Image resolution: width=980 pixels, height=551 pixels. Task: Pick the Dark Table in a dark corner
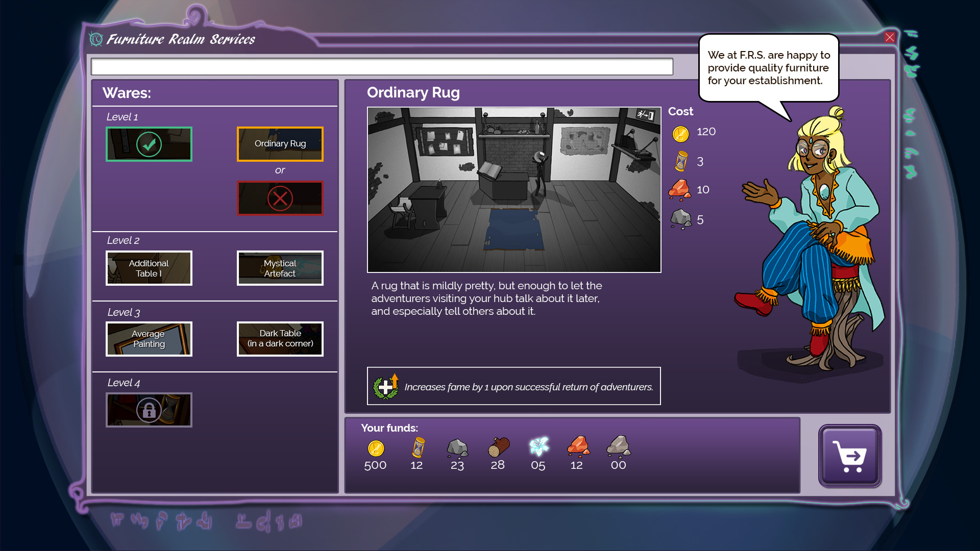(x=280, y=339)
